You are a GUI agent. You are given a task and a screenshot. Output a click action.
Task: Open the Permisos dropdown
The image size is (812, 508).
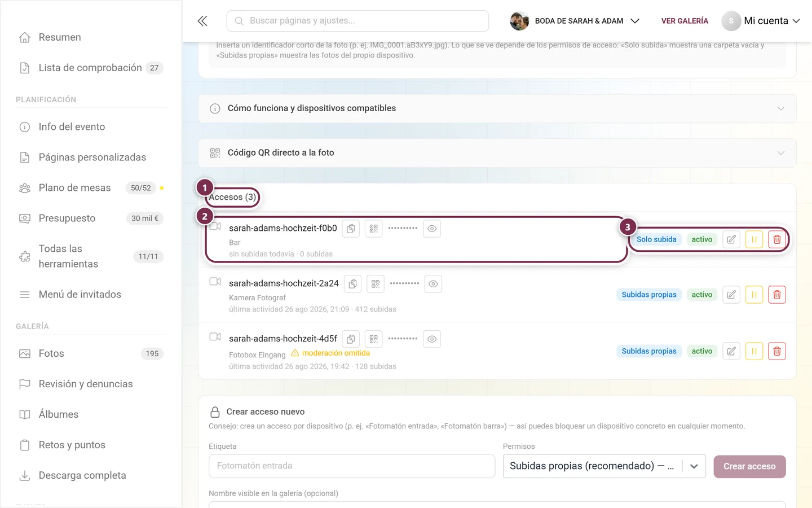604,466
